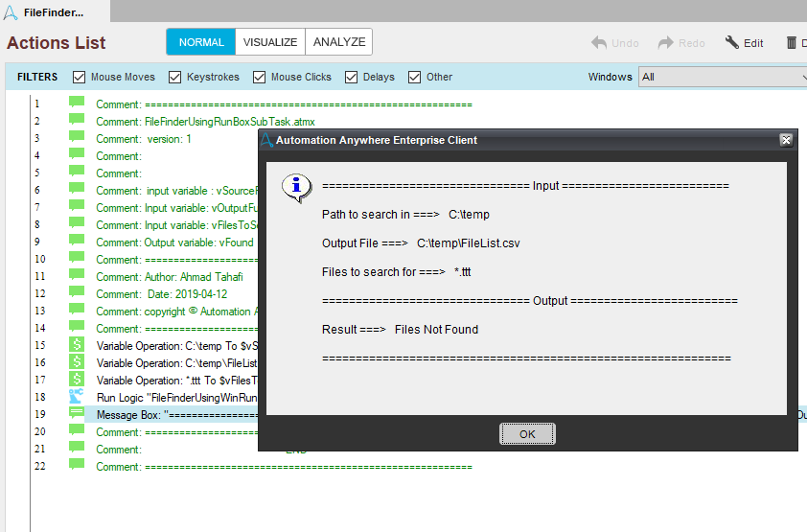Switch to ANALYZE view
The width and height of the screenshot is (807, 532).
[x=339, y=41]
